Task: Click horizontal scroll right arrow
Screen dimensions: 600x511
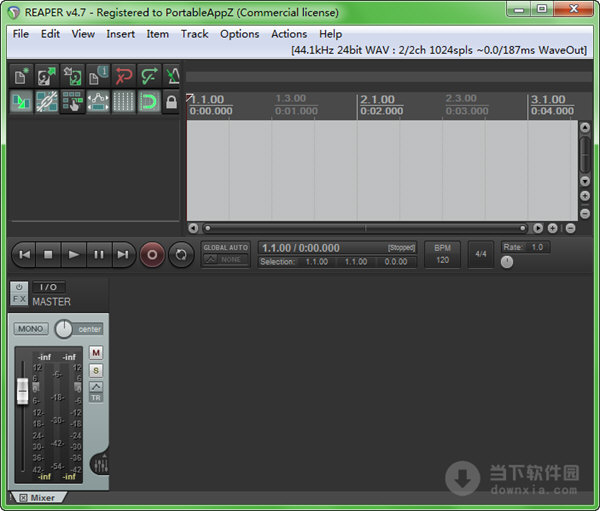Action: click(538, 228)
